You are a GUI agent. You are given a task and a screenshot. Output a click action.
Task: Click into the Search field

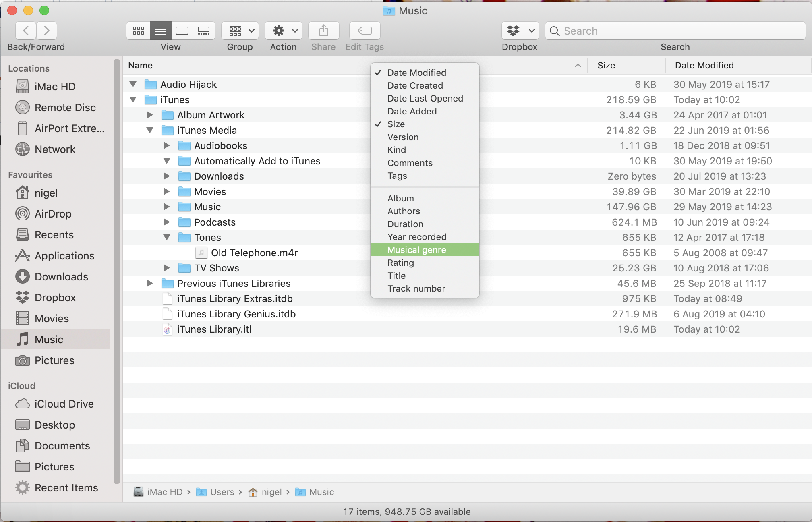click(x=675, y=31)
